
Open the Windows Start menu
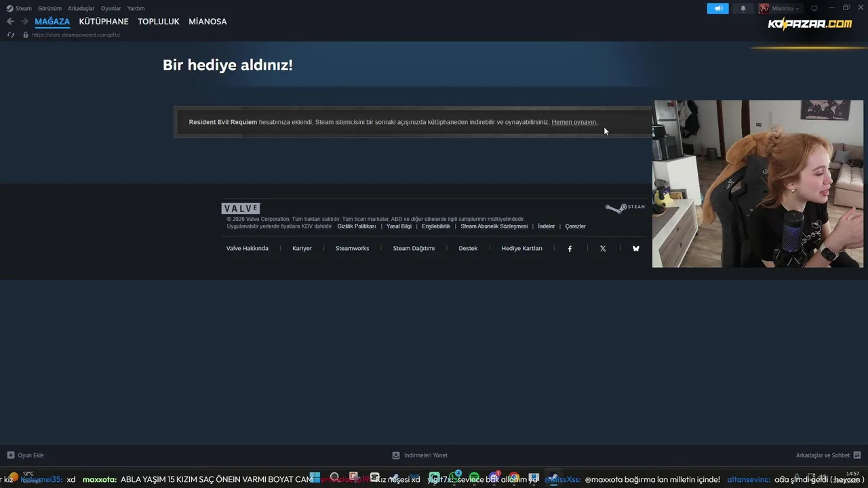315,478
